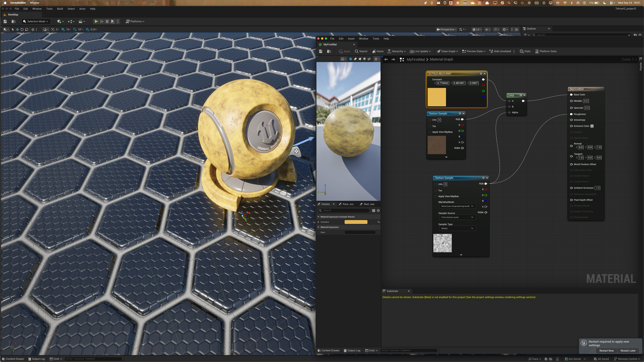Open the Preview State dropdown

tap(474, 51)
